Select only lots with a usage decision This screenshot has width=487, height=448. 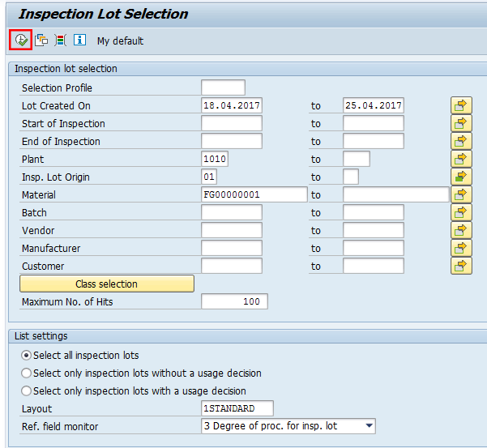(27, 391)
